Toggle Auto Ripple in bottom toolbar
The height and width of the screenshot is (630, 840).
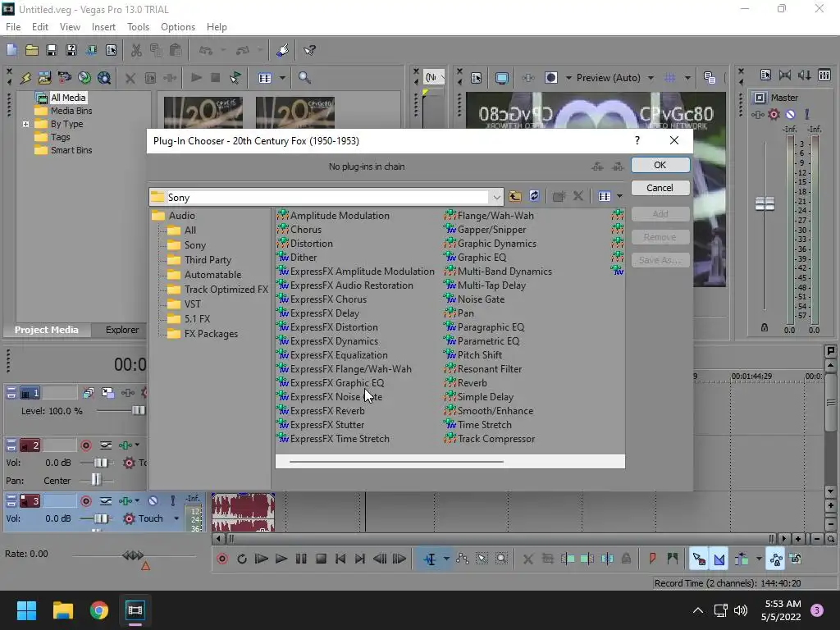742,559
